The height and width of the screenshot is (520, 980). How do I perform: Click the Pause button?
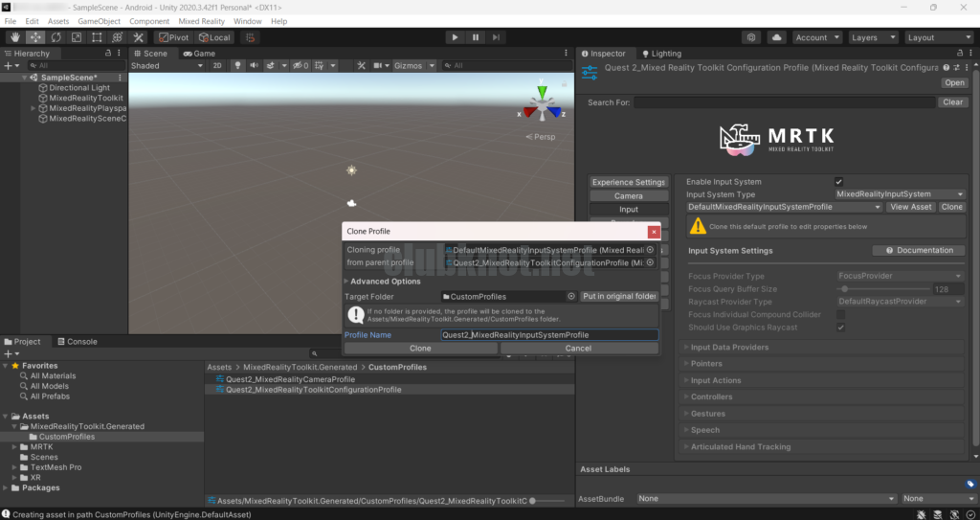[x=476, y=37]
